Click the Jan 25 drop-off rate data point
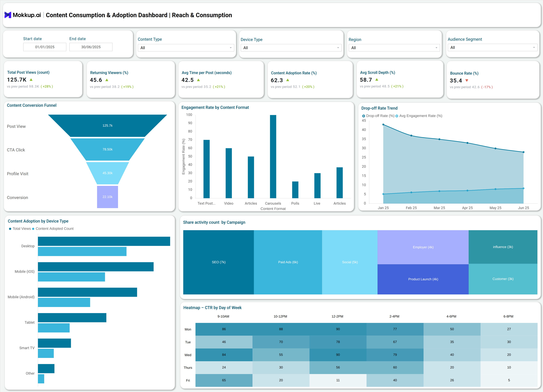This screenshot has width=543, height=392. pos(383,125)
